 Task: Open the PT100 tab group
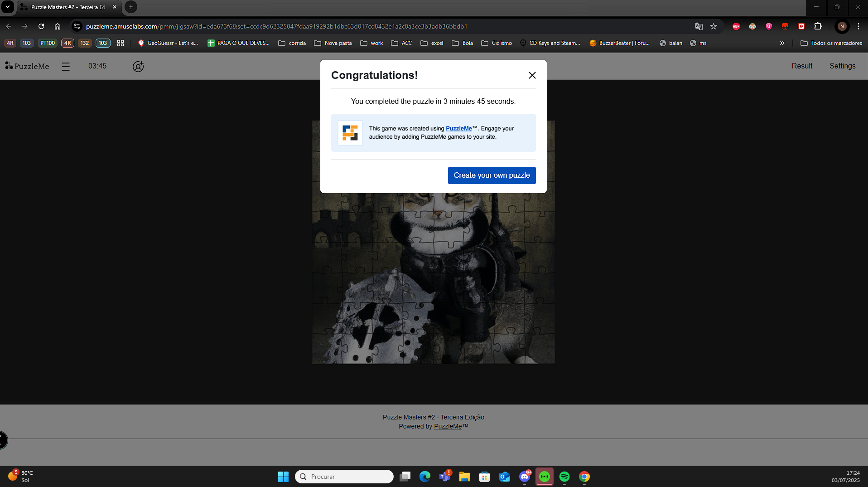coord(48,43)
